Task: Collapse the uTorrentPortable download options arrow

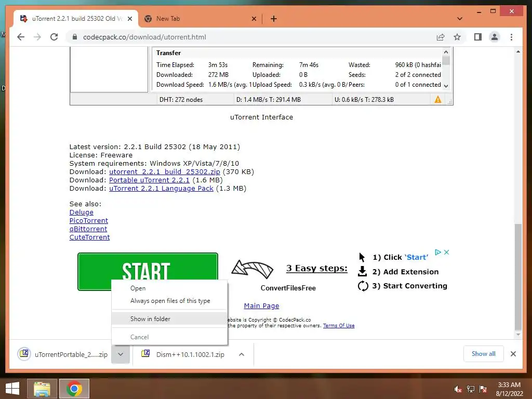Action: click(121, 354)
